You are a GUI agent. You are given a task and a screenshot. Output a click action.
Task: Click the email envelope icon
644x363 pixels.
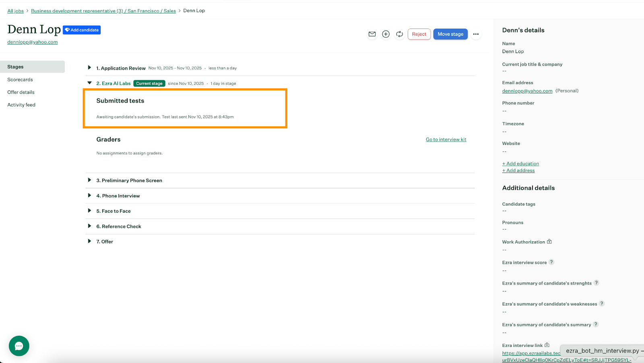(372, 34)
